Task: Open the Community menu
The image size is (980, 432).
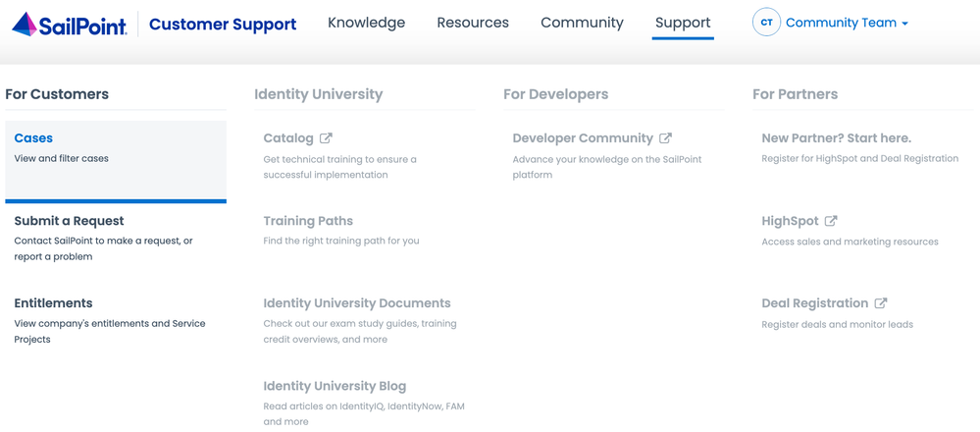Action: point(582,23)
